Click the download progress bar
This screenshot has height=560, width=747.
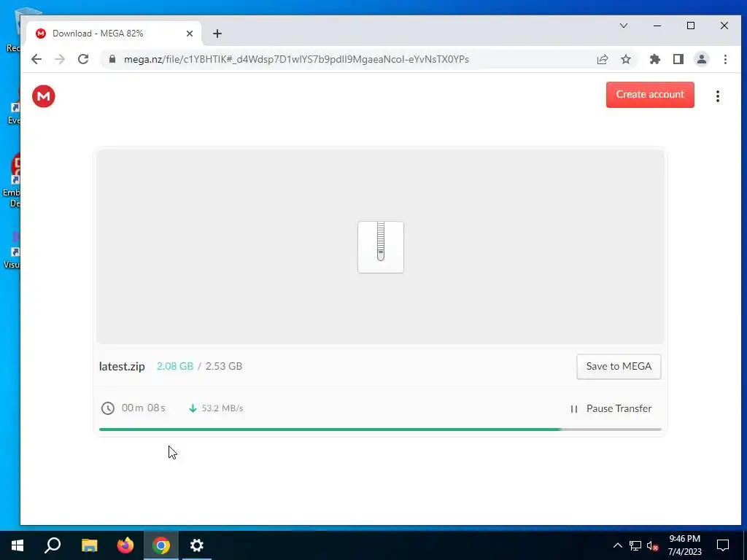tap(379, 429)
